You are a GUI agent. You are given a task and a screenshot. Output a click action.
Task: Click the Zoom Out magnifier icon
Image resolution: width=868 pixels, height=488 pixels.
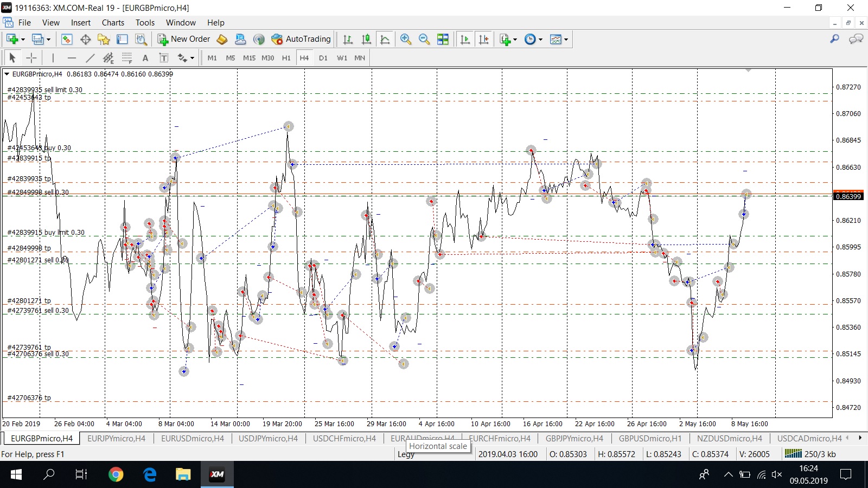pos(424,39)
